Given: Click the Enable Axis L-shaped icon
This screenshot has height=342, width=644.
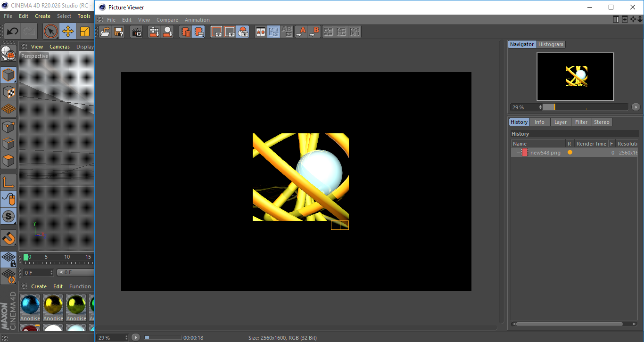Looking at the screenshot, I should (x=8, y=182).
